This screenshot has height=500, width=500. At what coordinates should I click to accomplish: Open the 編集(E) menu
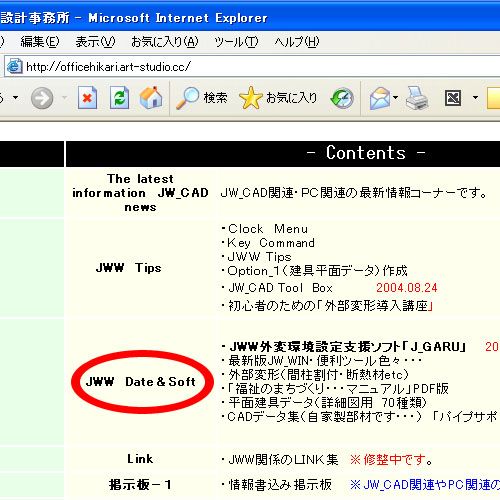pos(40,42)
